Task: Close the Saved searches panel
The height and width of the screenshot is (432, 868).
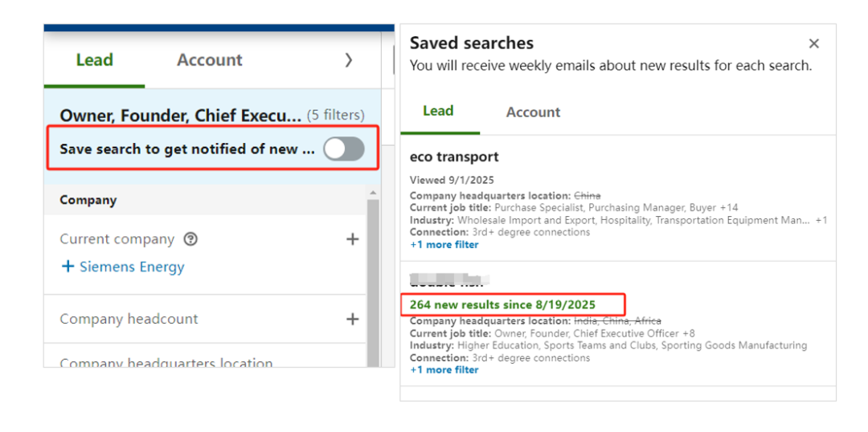Action: tap(814, 43)
